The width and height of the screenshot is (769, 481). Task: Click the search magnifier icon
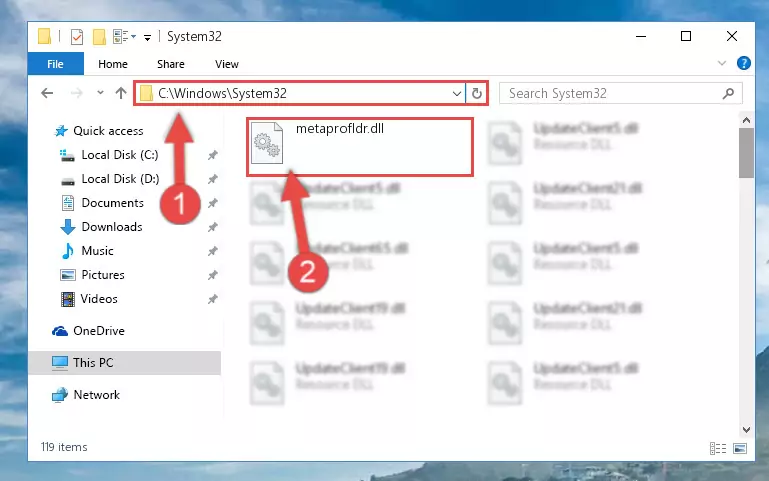728,93
